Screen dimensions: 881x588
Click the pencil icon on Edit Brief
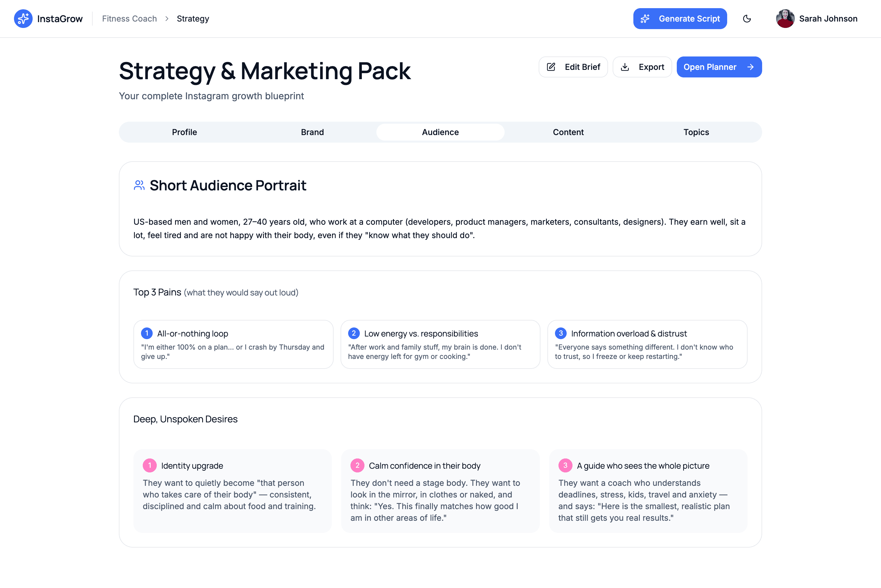[551, 67]
